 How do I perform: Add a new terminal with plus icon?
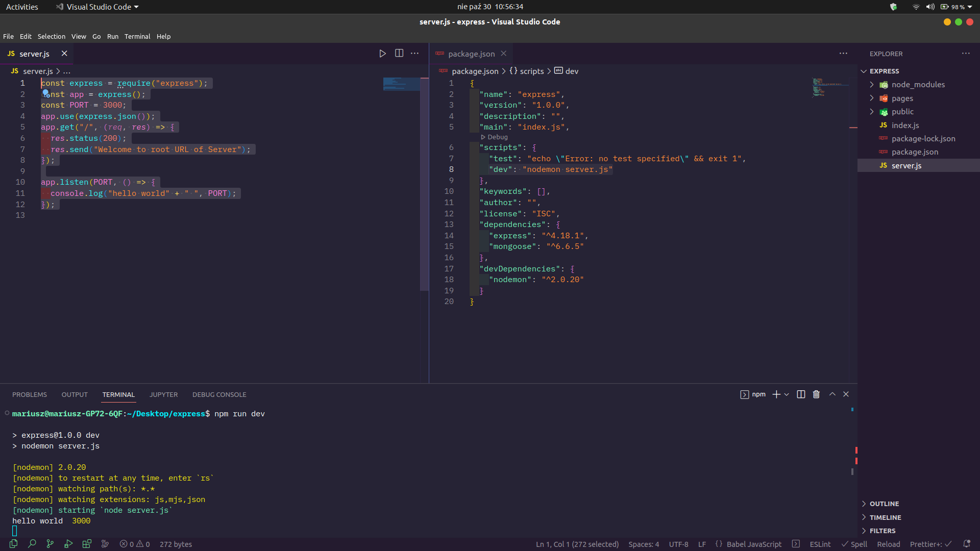pos(776,394)
